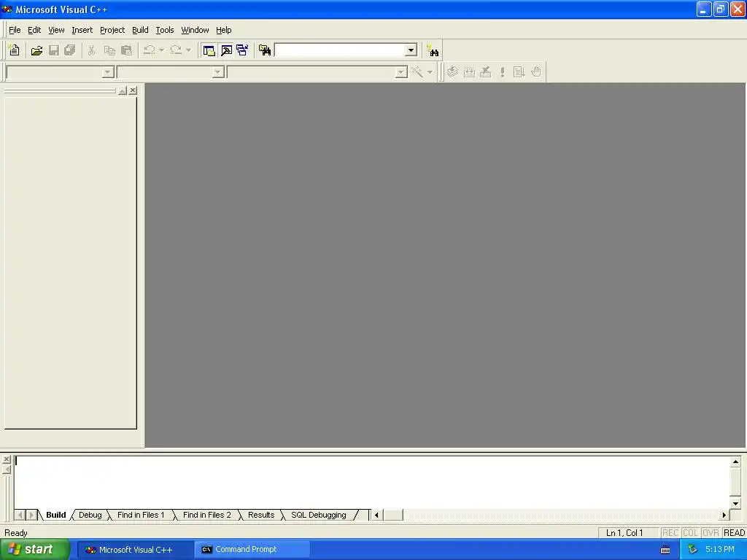Screen dimensions: 747x560
Task: Open the Project menu
Action: click(112, 30)
